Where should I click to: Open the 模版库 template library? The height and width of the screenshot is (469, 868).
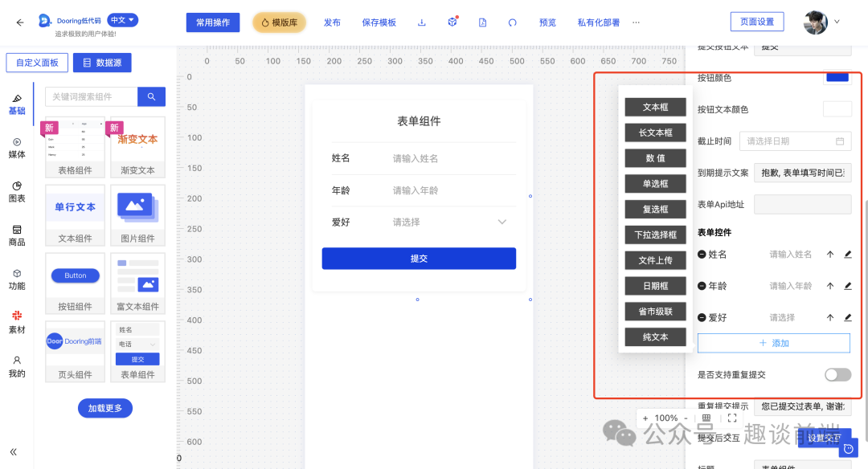tap(279, 22)
